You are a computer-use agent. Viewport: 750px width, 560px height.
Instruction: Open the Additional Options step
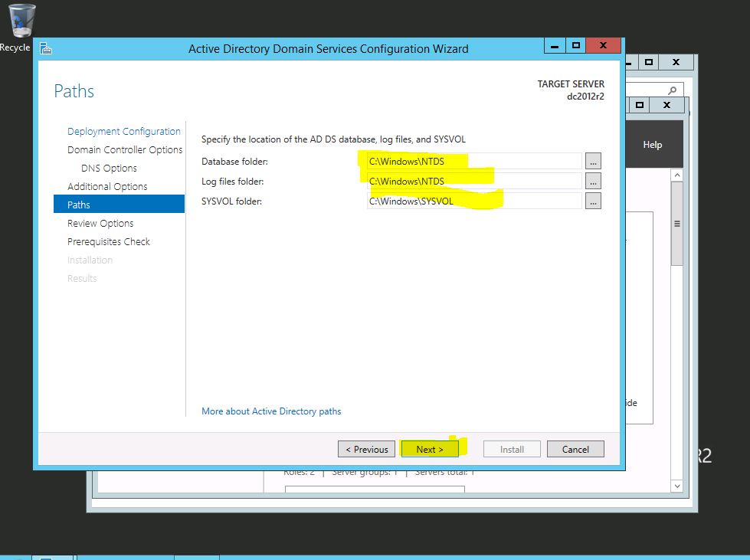(107, 186)
